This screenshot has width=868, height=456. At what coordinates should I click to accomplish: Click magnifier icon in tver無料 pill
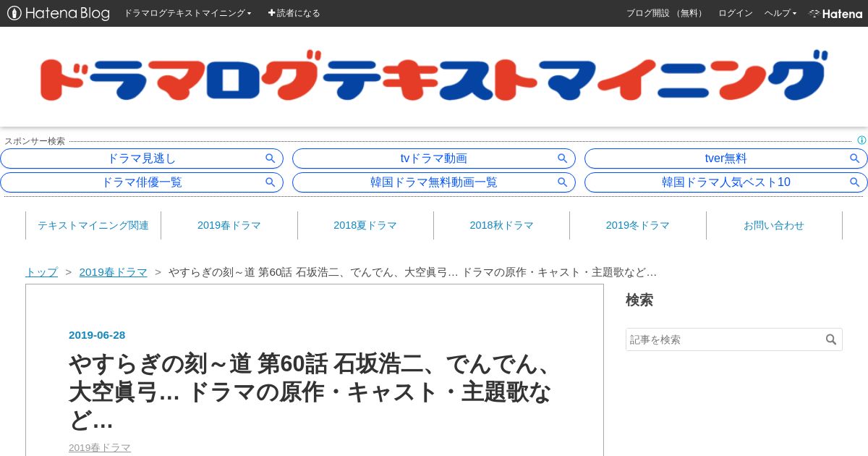(x=855, y=159)
